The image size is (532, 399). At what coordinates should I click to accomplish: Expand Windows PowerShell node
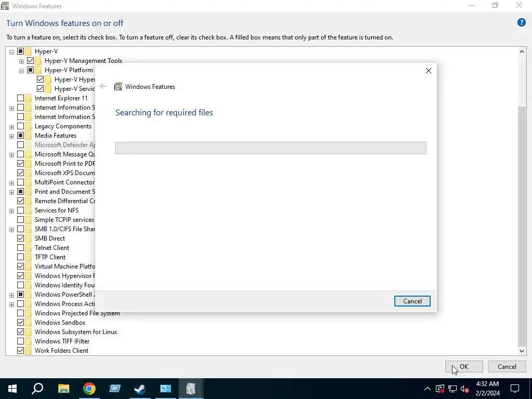11,295
